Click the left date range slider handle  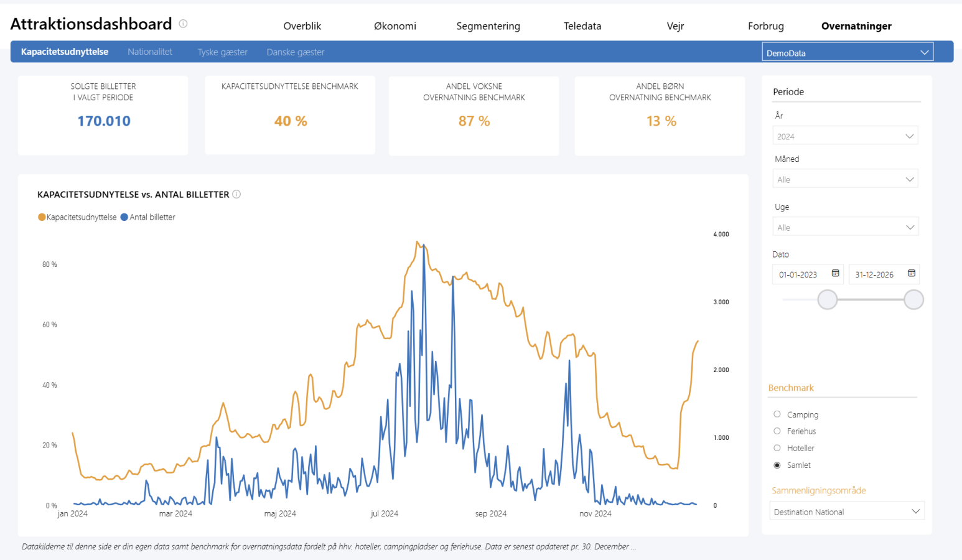(827, 299)
